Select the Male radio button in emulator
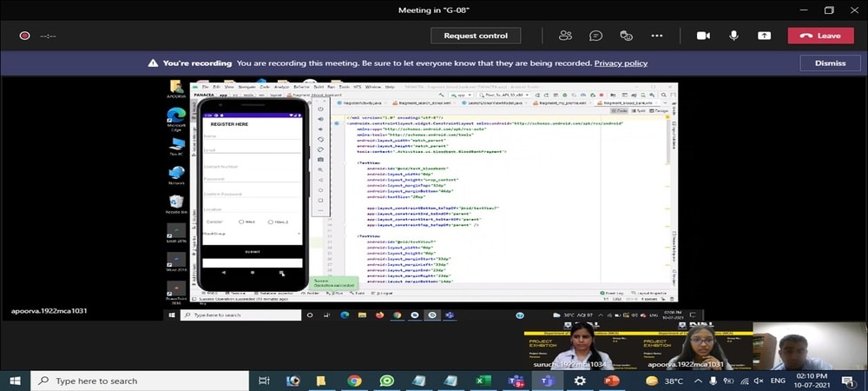 pyautogui.click(x=241, y=222)
